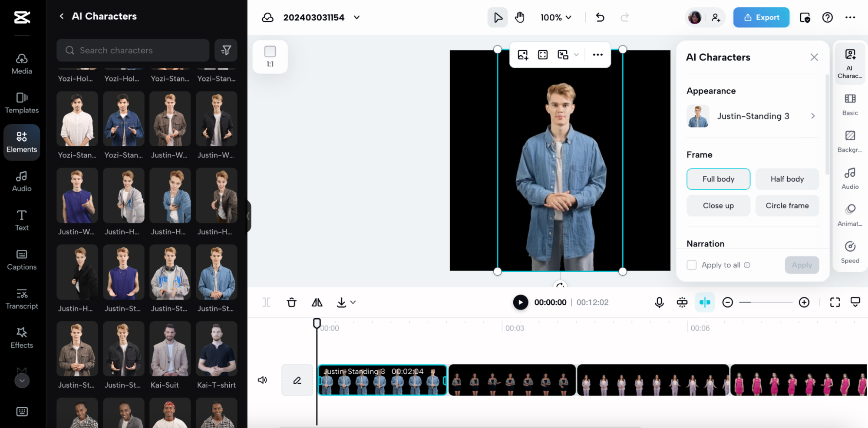The height and width of the screenshot is (428, 868).
Task: Select the Half body frame option
Action: (787, 179)
